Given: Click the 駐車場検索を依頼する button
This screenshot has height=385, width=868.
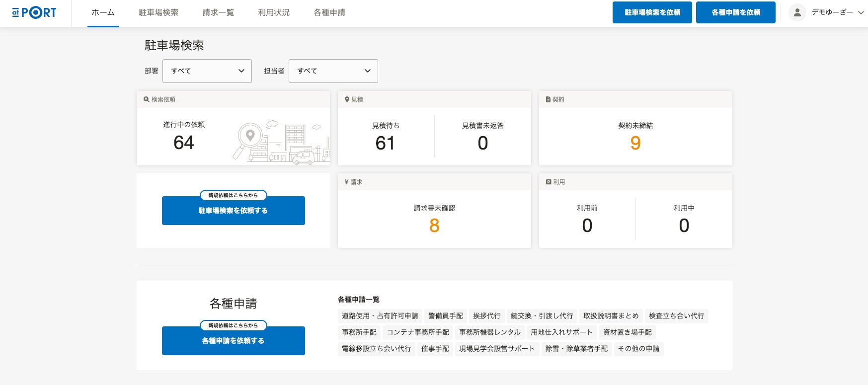Looking at the screenshot, I should [233, 211].
